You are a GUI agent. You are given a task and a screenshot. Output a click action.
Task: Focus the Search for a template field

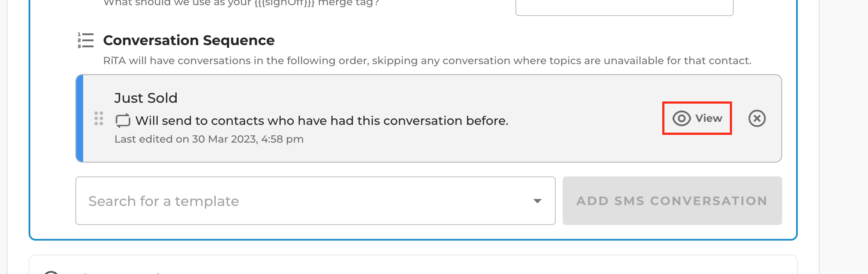coord(315,201)
